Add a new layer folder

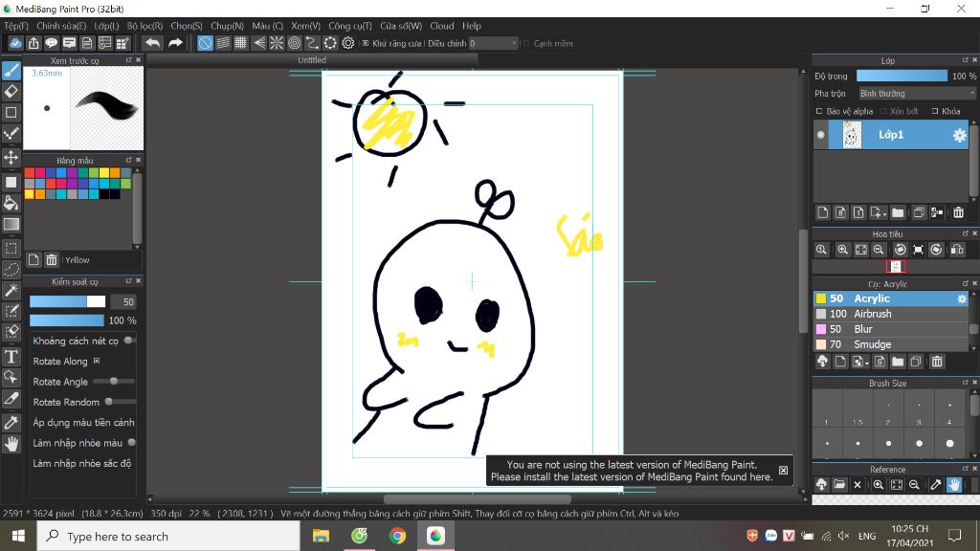[x=898, y=213]
